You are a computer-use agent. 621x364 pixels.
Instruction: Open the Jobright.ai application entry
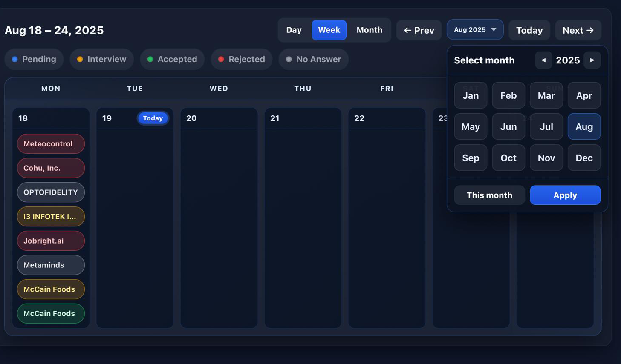point(51,241)
